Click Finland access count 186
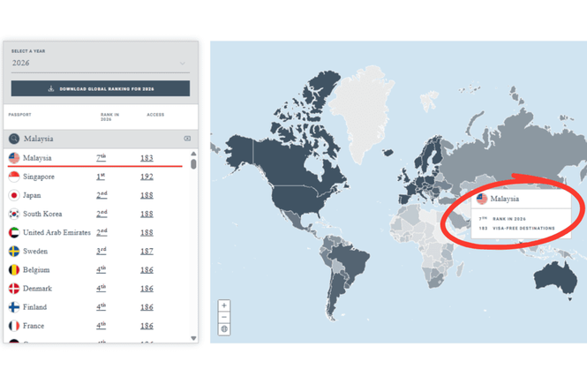This screenshot has height=392, width=587. point(147,307)
